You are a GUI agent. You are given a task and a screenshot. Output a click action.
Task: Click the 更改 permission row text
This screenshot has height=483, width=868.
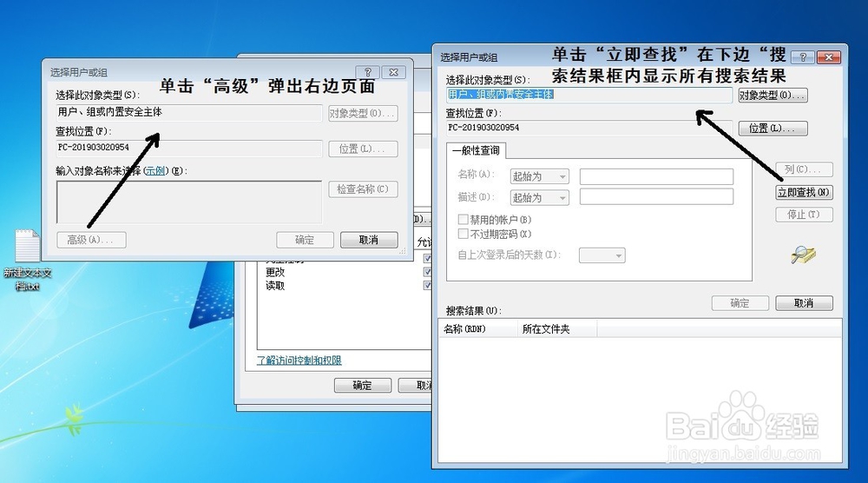[275, 272]
